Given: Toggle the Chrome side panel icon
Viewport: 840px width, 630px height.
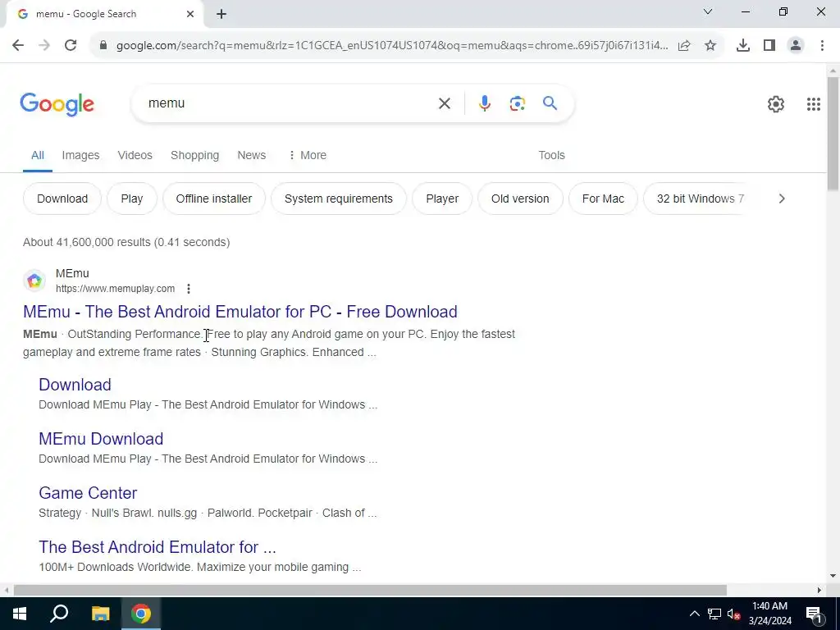Looking at the screenshot, I should pos(769,46).
